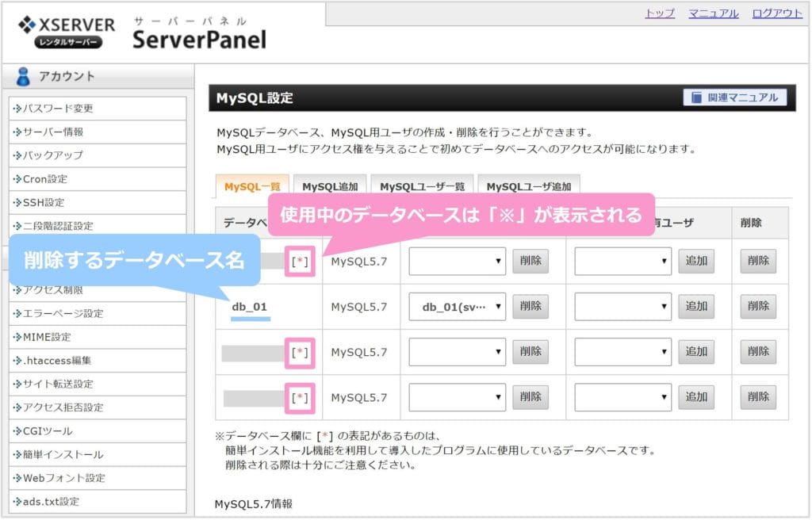Open the マニュアル link in header
Screen dimensions: 812x520
coord(713,13)
